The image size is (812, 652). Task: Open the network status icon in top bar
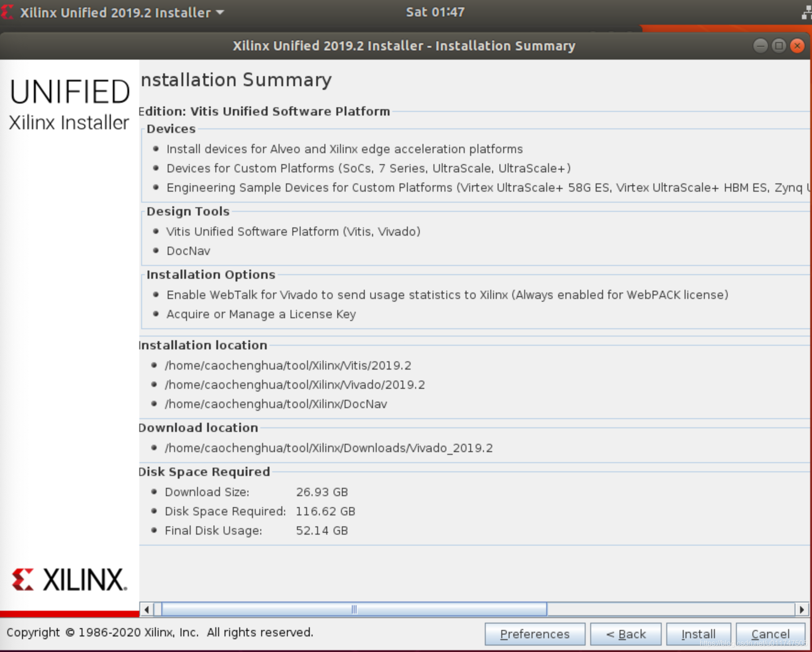point(807,12)
